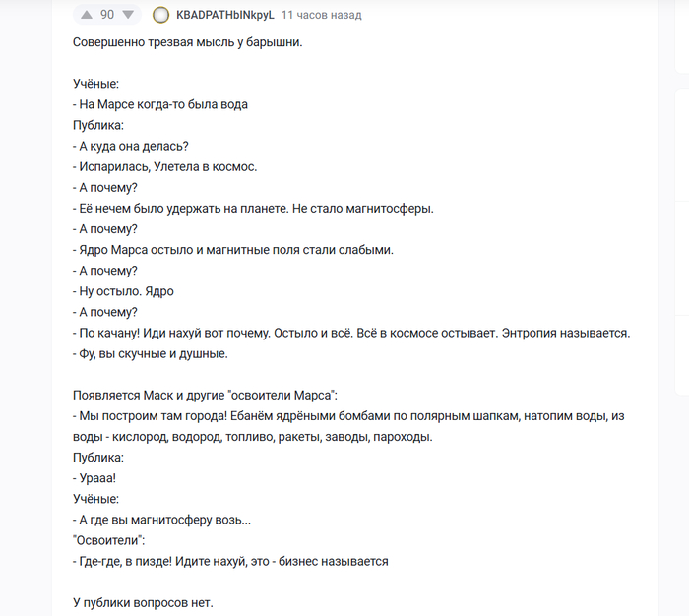This screenshot has height=616, width=689.
Task: Click the line "Совершенно трезвая мысль у барышни."
Action: (187, 42)
